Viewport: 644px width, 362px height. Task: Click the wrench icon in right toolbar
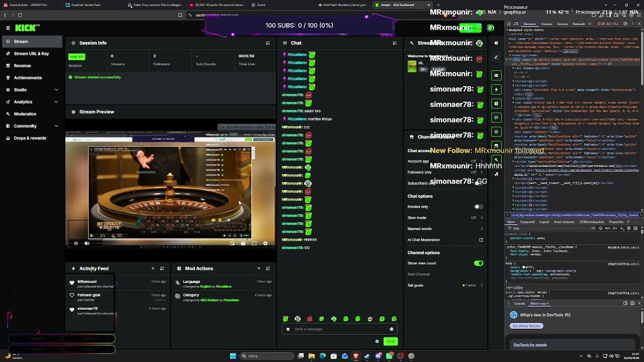click(x=496, y=160)
